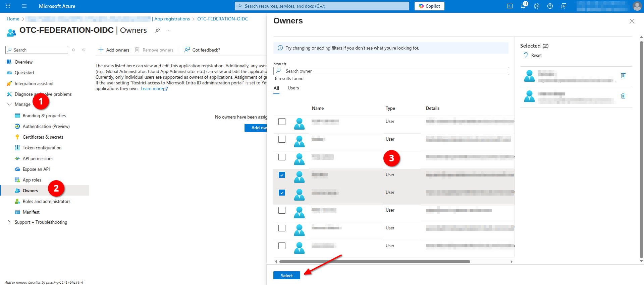
Task: Click the Search owner input field
Action: coord(391,71)
